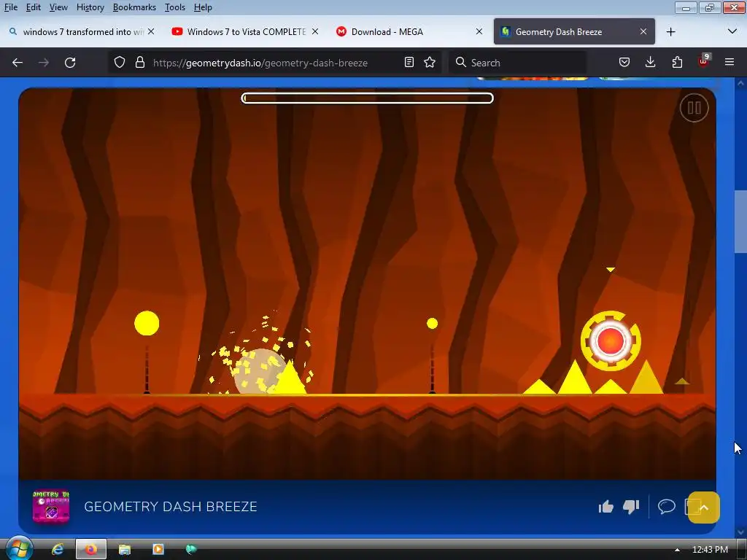Open the uBlock Origin extension icon
This screenshot has width=747, height=560.
(704, 61)
